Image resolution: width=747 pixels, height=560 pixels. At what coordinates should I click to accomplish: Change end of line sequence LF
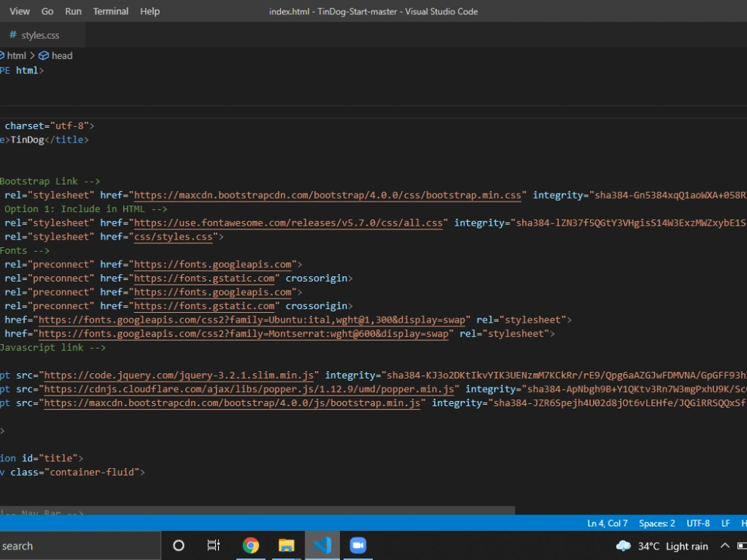(x=725, y=523)
